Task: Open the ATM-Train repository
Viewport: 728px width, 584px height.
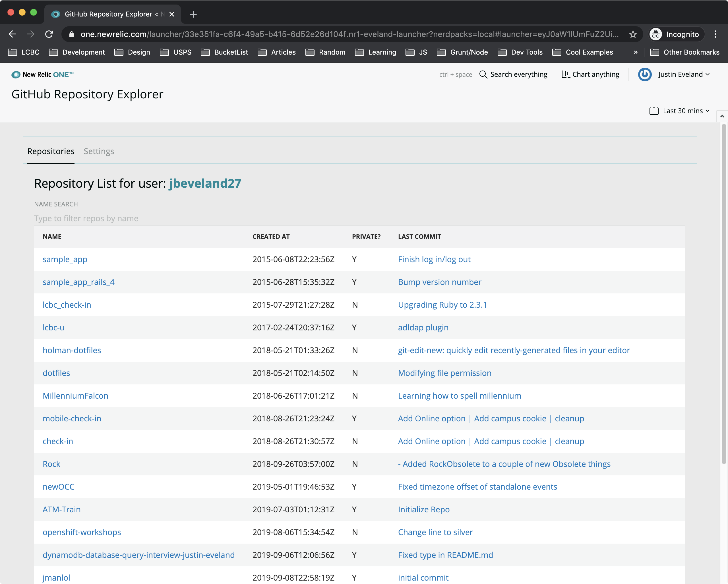Action: (x=61, y=510)
